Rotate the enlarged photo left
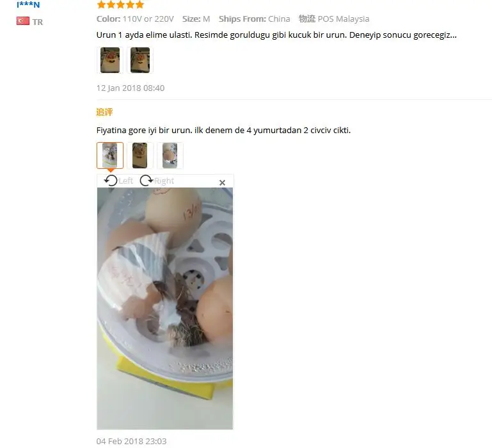The height and width of the screenshot is (448, 492). 111,181
